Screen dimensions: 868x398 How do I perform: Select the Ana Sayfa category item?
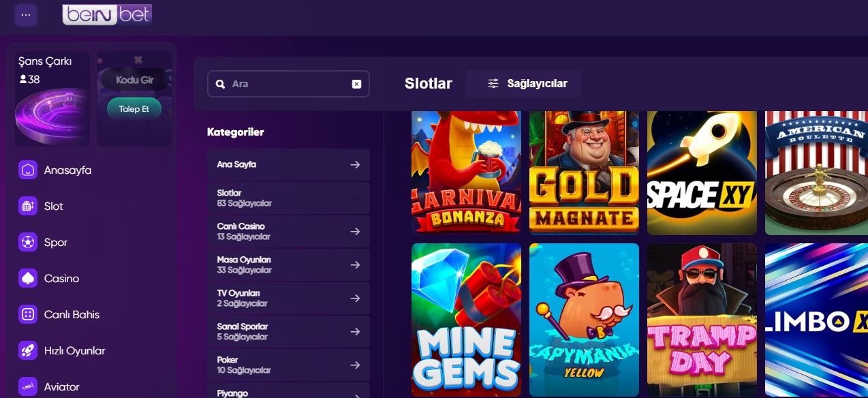288,165
